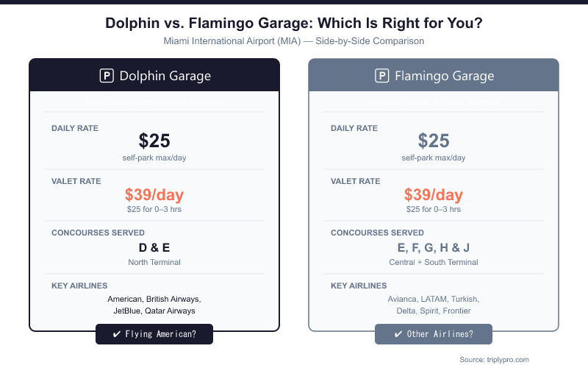Select the Dolphin Garage header title

tap(165, 76)
